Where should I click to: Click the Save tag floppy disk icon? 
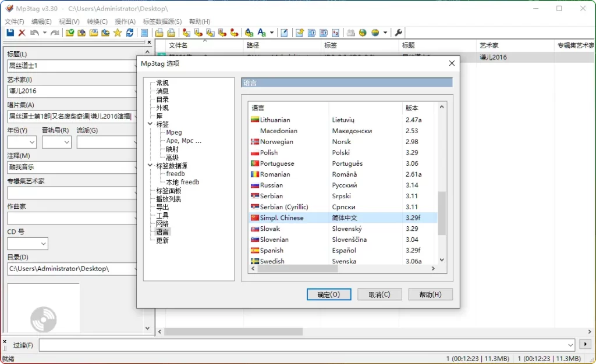click(x=10, y=33)
